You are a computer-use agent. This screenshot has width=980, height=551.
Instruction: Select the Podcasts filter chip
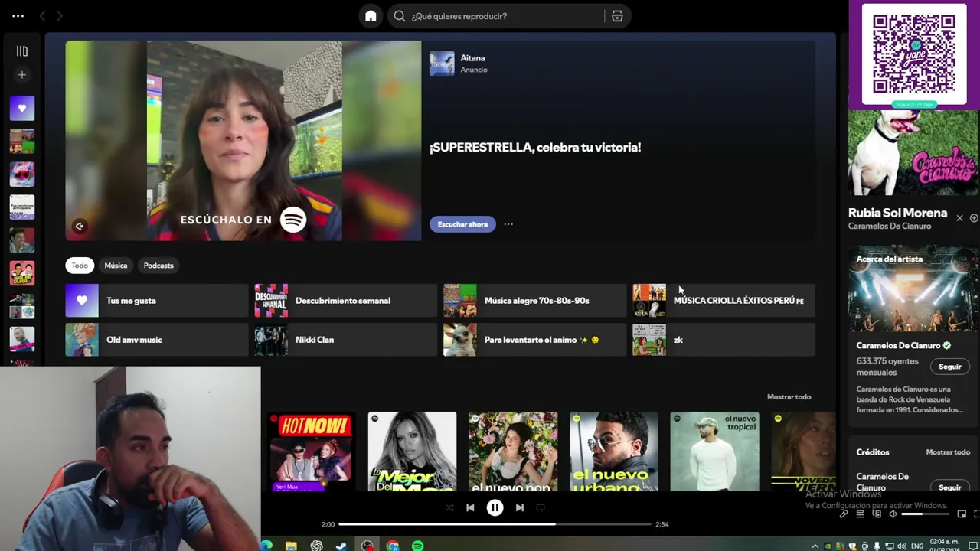click(158, 266)
